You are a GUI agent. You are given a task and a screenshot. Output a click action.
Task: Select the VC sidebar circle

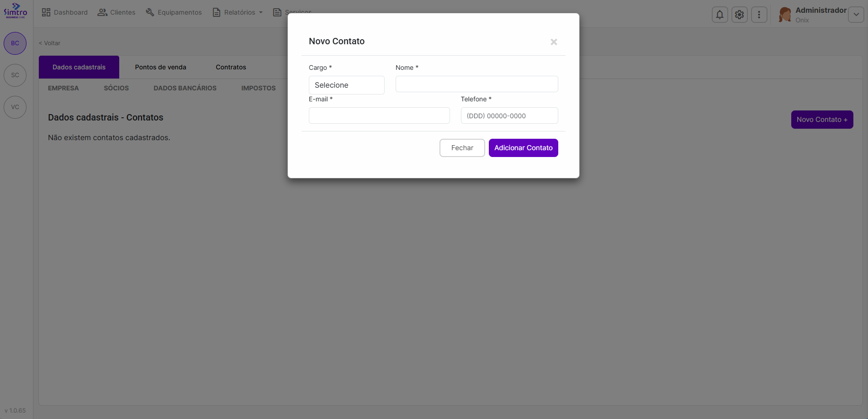[x=15, y=107]
